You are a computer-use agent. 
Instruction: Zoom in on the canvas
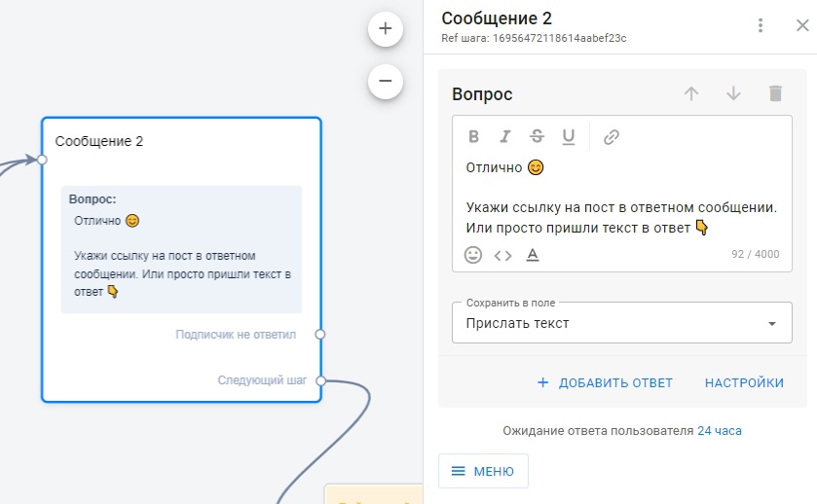coord(385,29)
